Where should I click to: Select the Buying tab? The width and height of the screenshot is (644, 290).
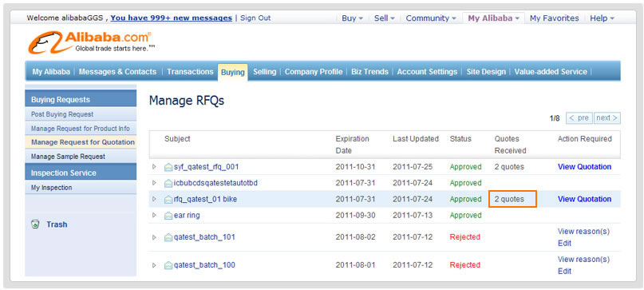coord(233,73)
